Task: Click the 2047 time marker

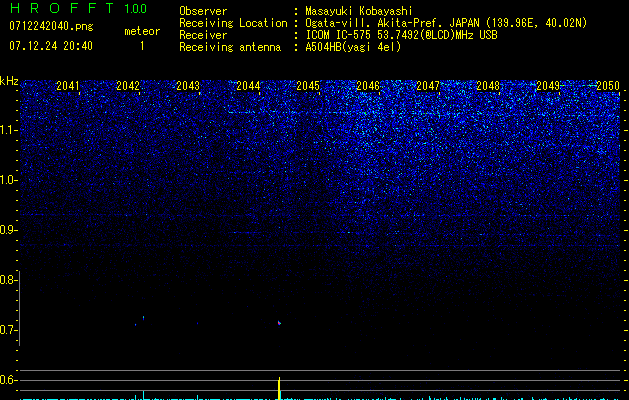Action: pos(428,86)
